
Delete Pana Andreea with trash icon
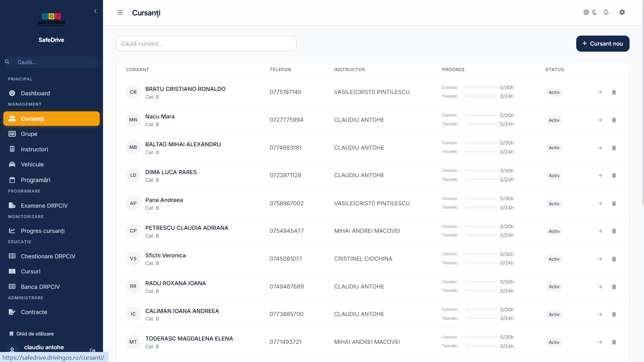[x=614, y=204]
